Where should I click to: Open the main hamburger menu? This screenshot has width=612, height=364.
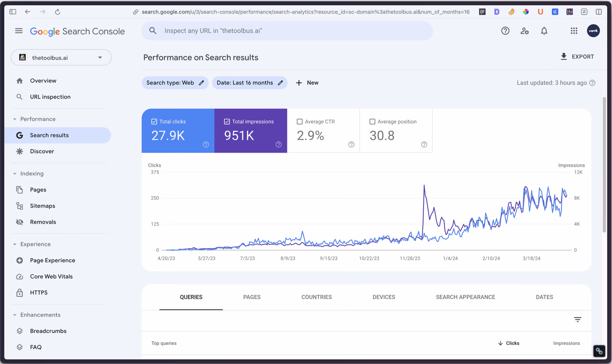tap(19, 31)
